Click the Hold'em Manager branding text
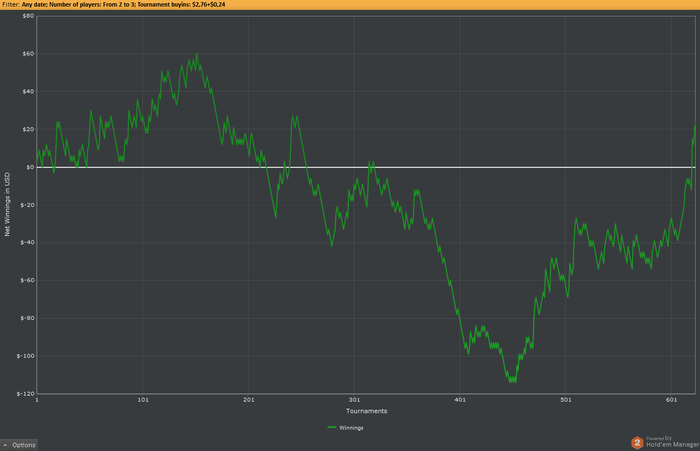The height and width of the screenshot is (451, 700). point(672,444)
